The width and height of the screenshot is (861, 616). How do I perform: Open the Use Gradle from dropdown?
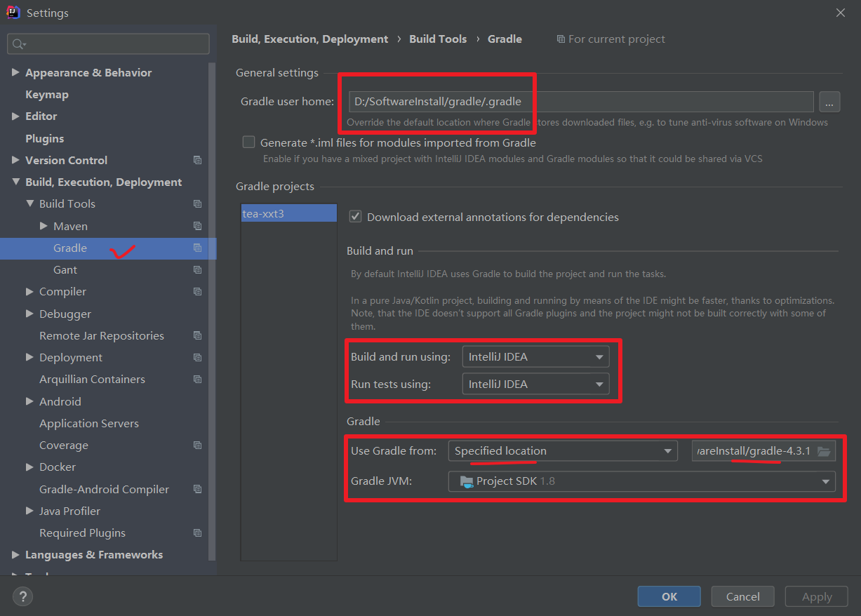pyautogui.click(x=563, y=451)
